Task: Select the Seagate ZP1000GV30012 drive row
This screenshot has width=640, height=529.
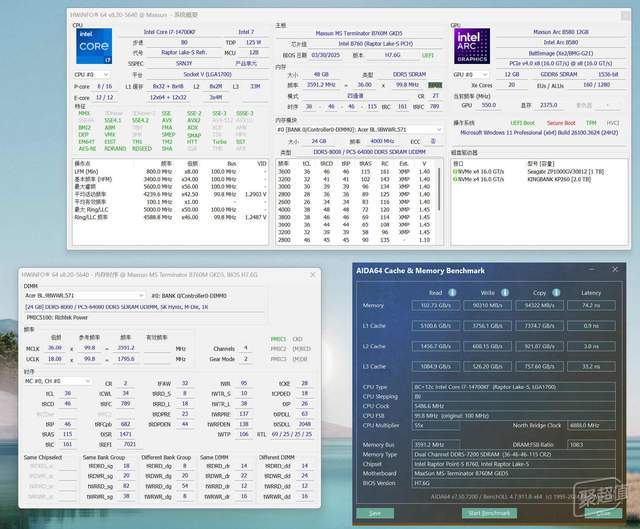Action: pyautogui.click(x=539, y=171)
